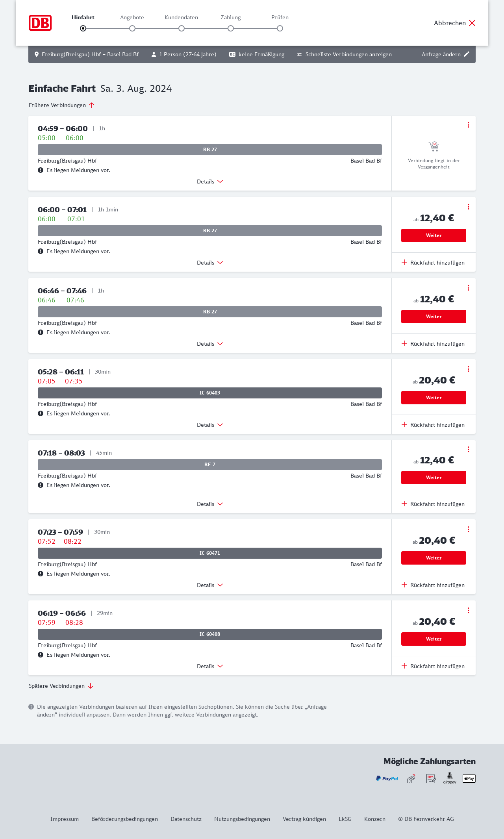Select the Hinfahrt step circle
Image resolution: width=504 pixels, height=839 pixels.
(x=83, y=28)
